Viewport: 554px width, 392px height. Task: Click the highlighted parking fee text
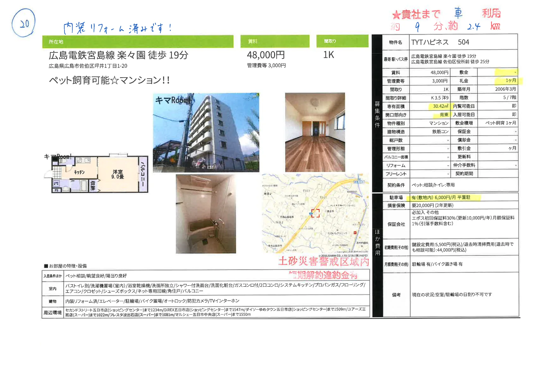click(x=445, y=197)
